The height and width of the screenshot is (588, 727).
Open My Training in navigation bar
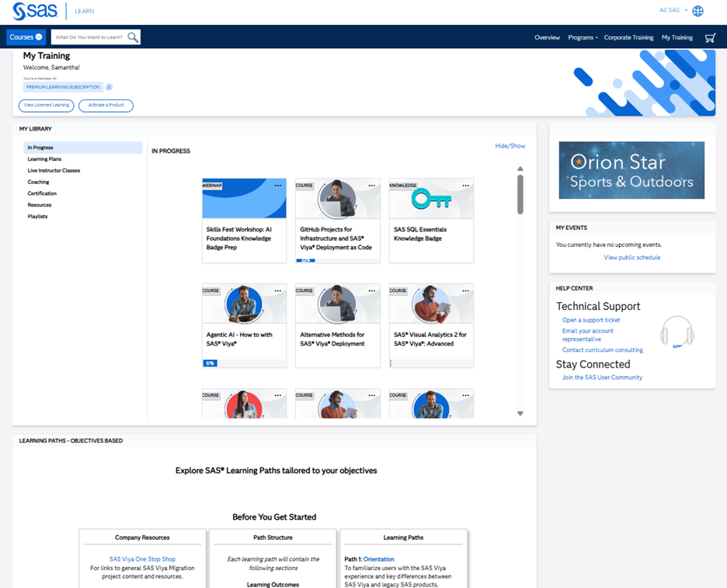pos(677,37)
